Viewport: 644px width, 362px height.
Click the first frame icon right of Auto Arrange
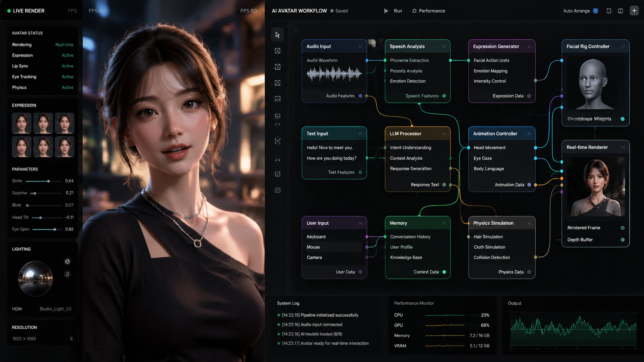(609, 11)
